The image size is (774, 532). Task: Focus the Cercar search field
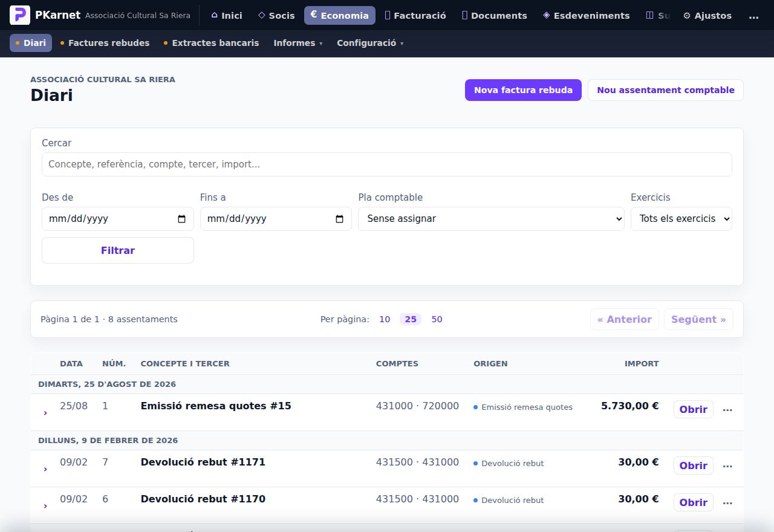click(387, 164)
